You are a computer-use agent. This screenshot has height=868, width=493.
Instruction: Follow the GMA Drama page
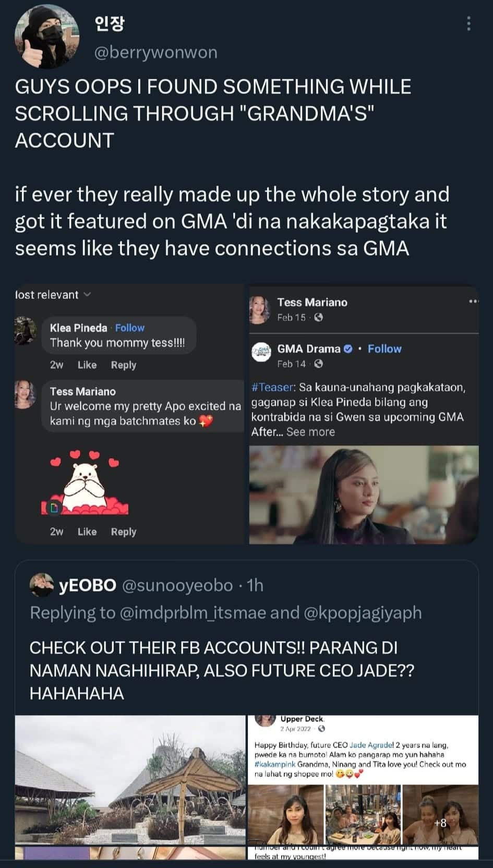384,349
